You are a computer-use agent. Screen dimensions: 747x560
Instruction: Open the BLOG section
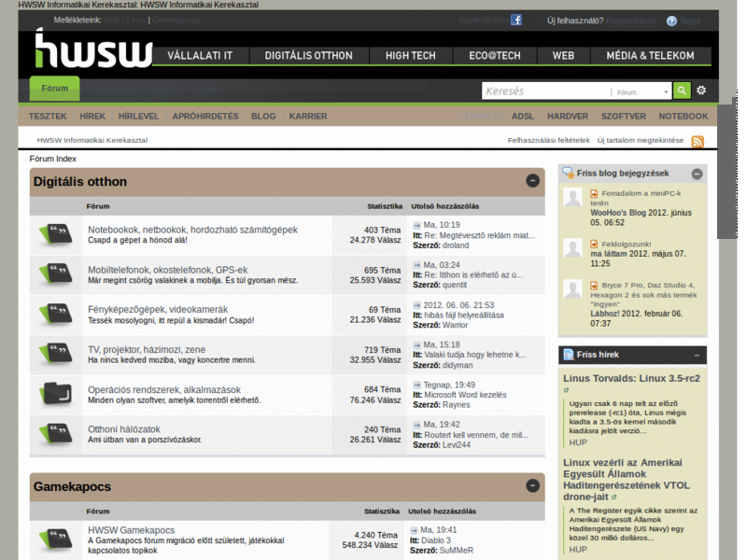(x=263, y=116)
